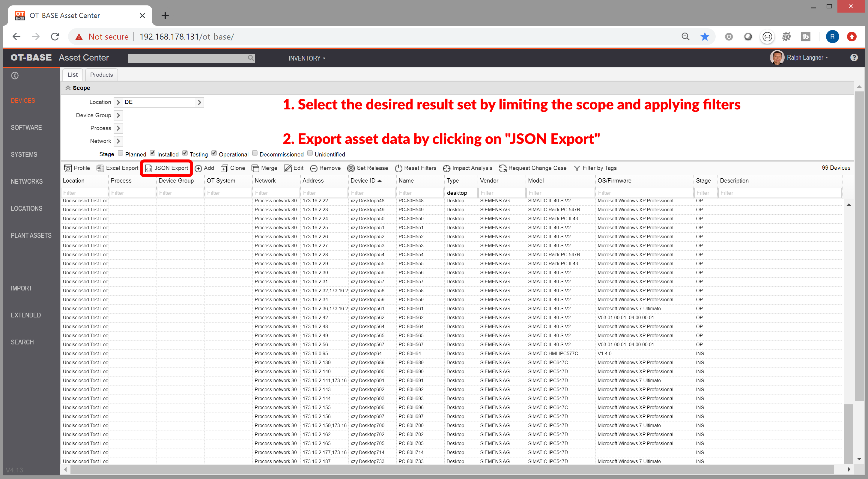Remove the selected device
The width and height of the screenshot is (868, 479).
(x=326, y=168)
